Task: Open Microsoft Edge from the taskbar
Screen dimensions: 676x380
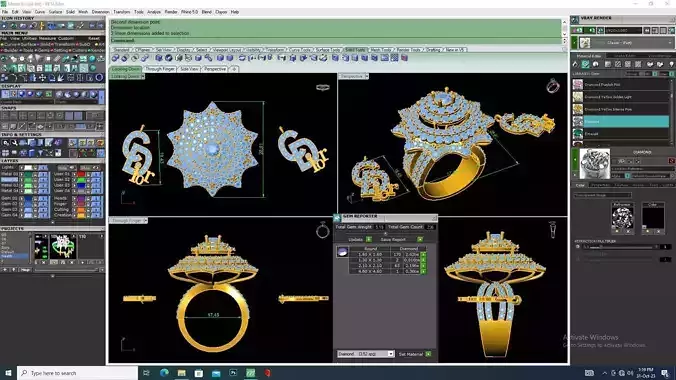Action: [164, 373]
